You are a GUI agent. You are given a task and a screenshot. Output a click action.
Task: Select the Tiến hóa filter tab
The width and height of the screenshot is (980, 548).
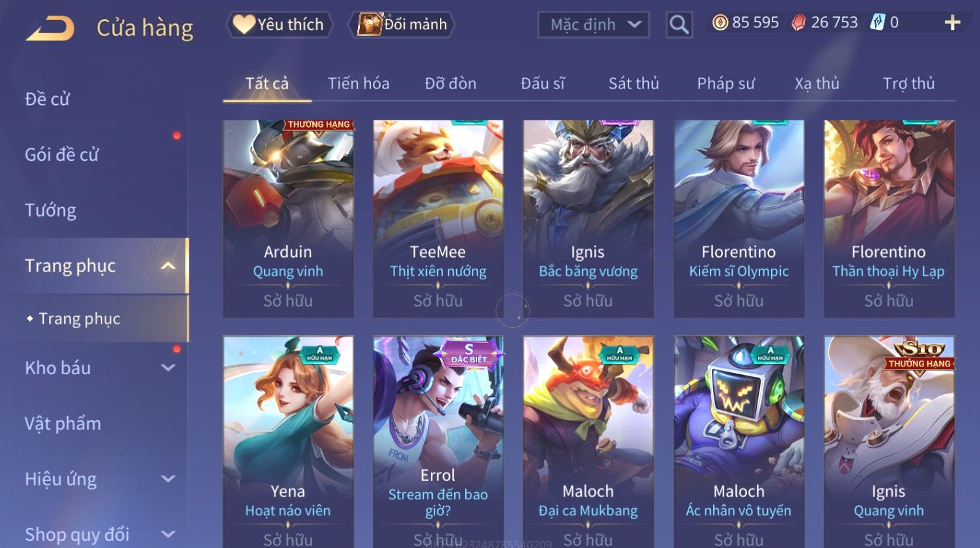pyautogui.click(x=359, y=83)
